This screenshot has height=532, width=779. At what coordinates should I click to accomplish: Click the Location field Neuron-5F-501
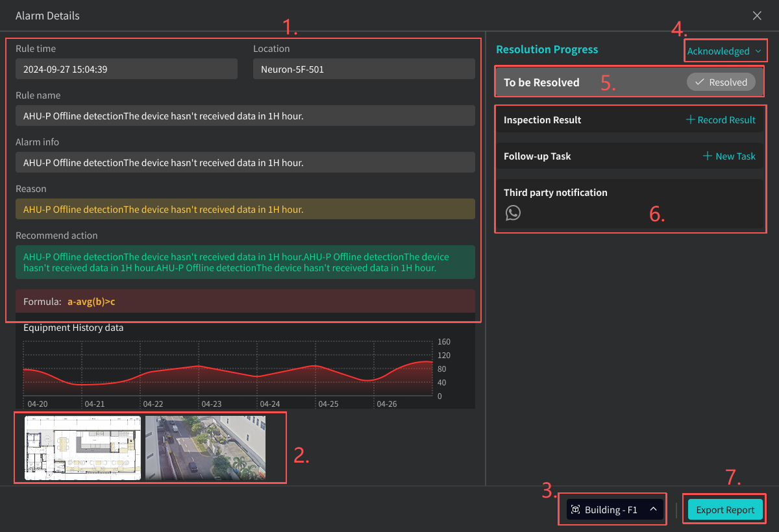click(x=364, y=69)
